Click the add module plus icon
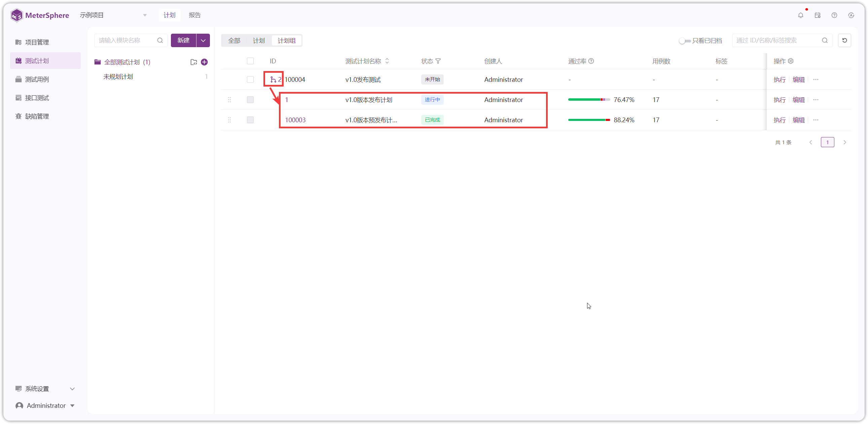868x424 pixels. [204, 62]
